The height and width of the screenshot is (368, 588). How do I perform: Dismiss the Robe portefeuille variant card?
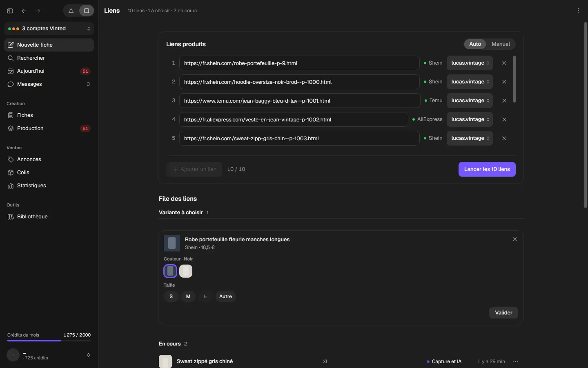[x=515, y=240]
